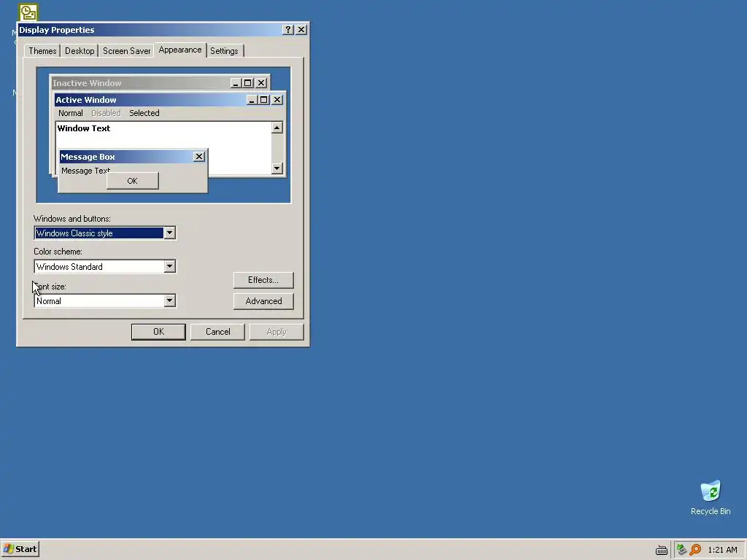The width and height of the screenshot is (747, 560).
Task: Click the keyboard language bar icon
Action: pos(661,550)
